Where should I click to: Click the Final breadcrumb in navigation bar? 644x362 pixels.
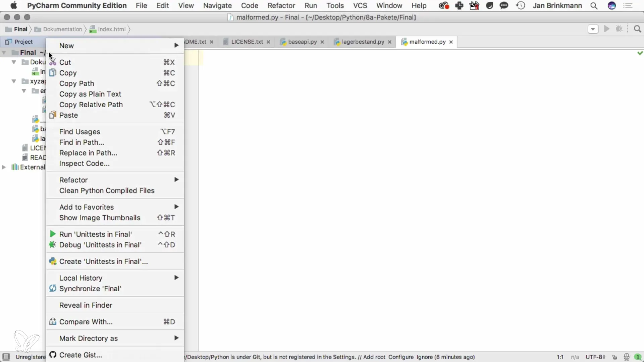pyautogui.click(x=16, y=29)
